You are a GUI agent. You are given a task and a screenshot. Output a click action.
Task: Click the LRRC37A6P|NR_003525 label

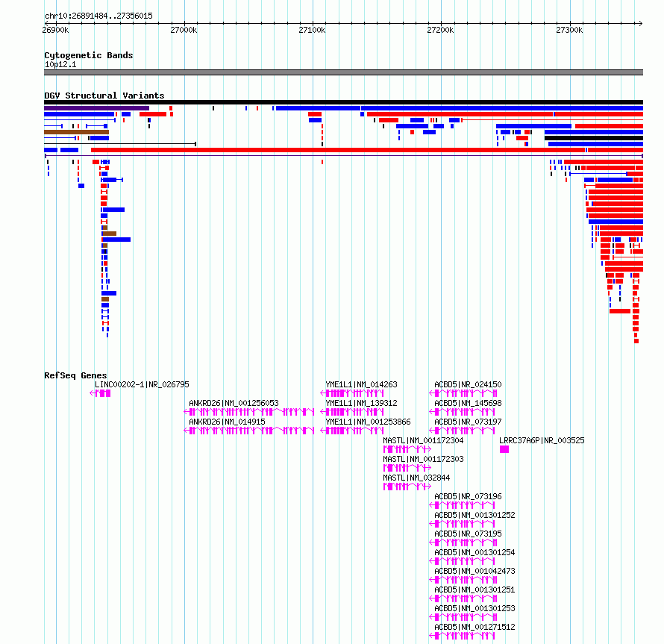click(x=542, y=440)
